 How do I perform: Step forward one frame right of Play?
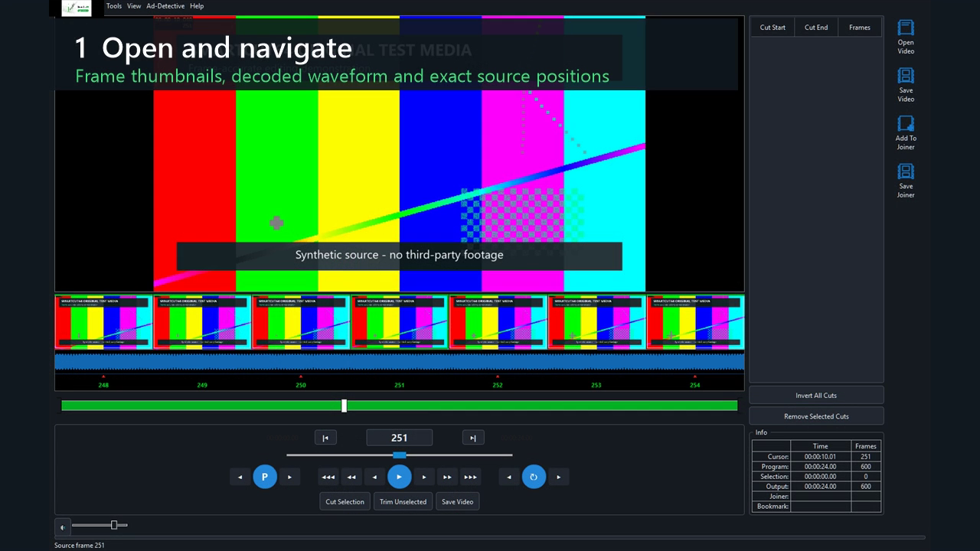[424, 477]
